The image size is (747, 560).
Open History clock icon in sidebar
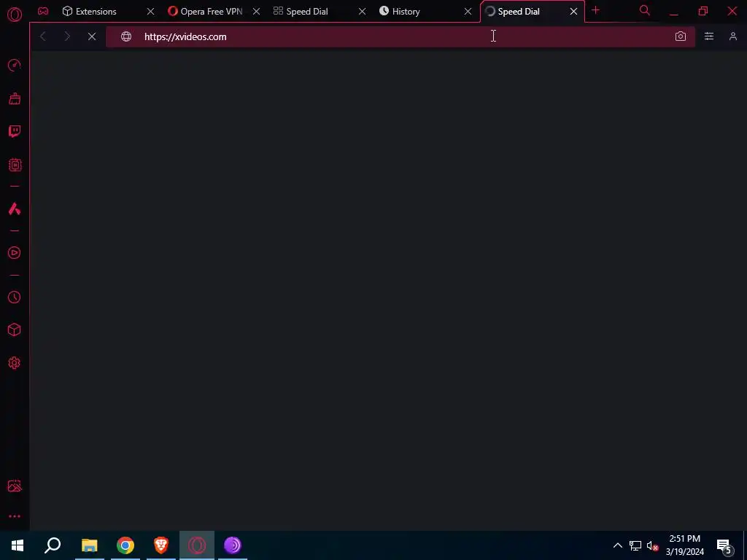tap(15, 297)
